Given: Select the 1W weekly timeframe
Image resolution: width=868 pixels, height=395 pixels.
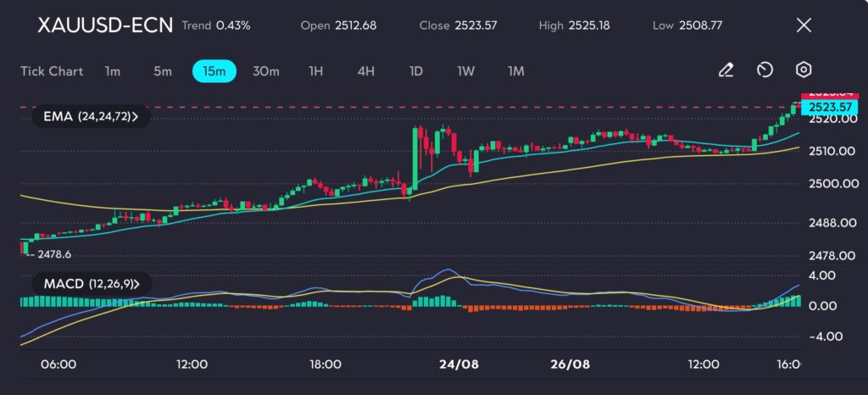Looking at the screenshot, I should pyautogui.click(x=465, y=71).
